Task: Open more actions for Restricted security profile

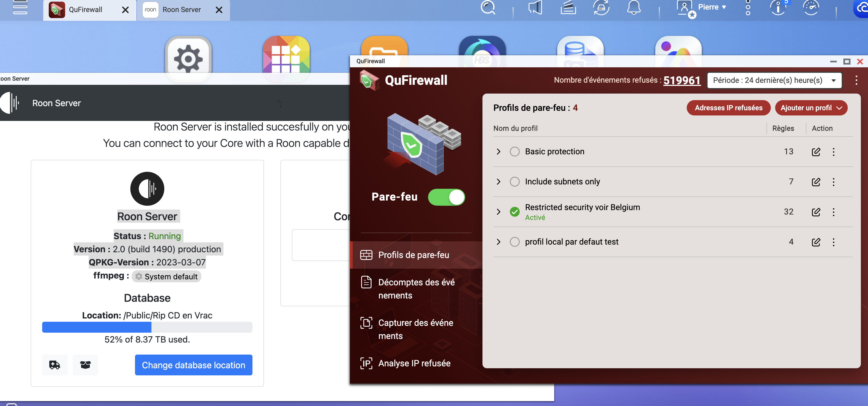Action: (x=833, y=212)
